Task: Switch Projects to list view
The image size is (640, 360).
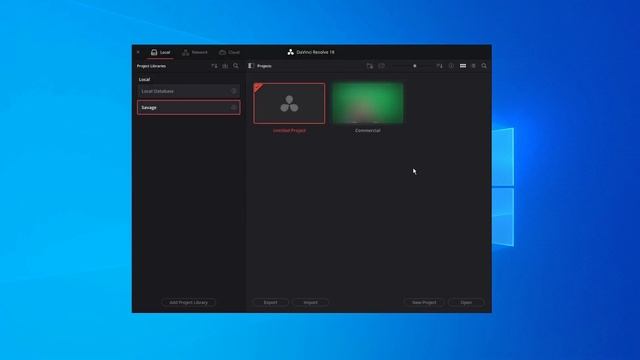Action: click(473, 66)
